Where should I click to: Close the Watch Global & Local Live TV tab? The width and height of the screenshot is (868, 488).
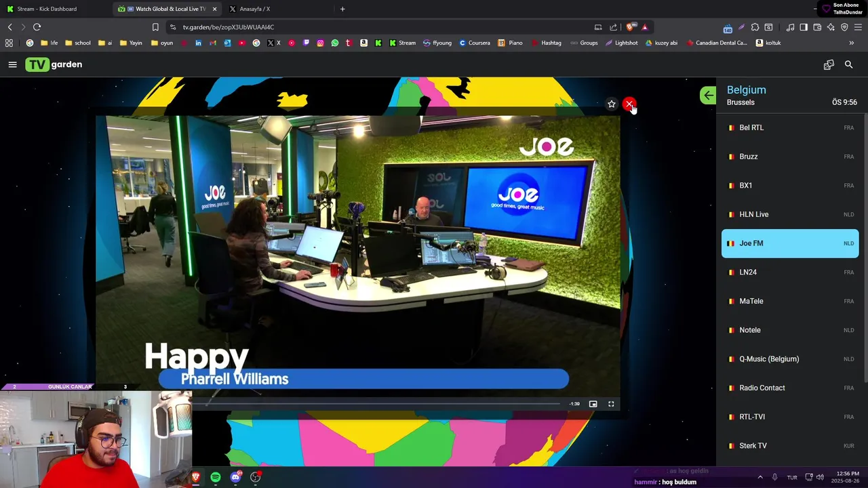214,9
